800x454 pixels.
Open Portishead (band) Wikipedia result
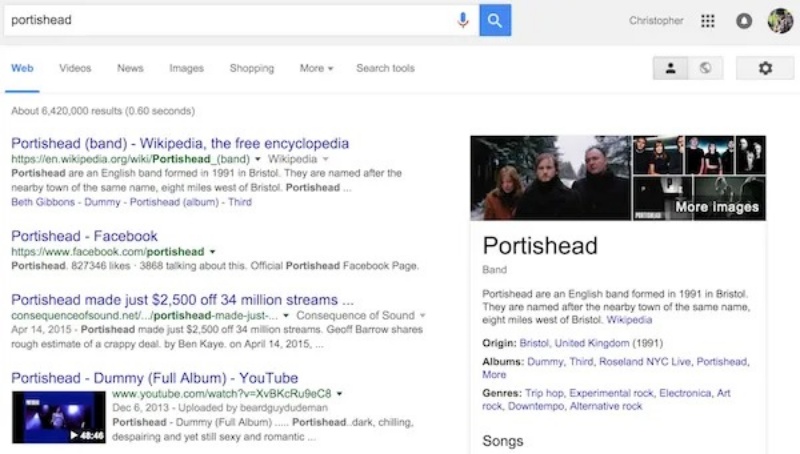pyautogui.click(x=180, y=143)
